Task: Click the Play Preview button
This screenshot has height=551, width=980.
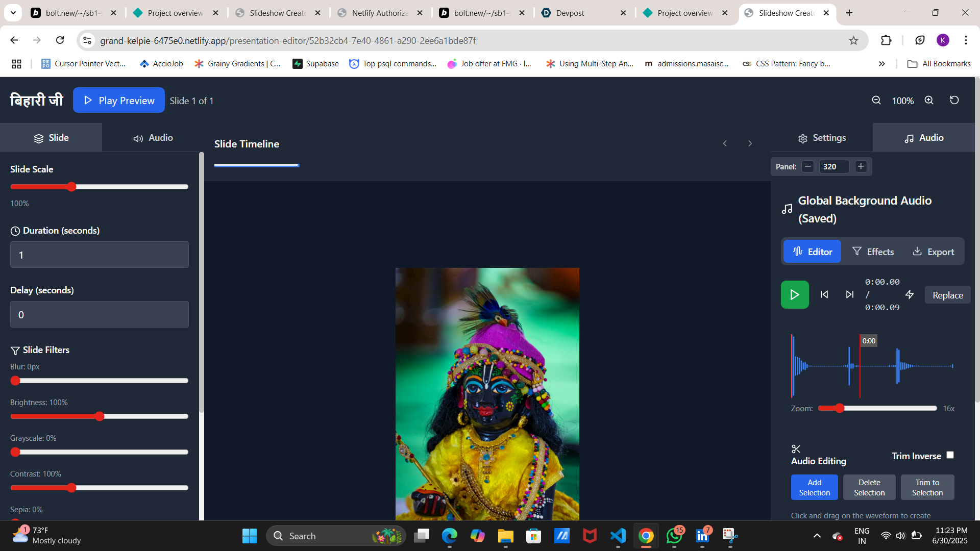Action: (118, 101)
